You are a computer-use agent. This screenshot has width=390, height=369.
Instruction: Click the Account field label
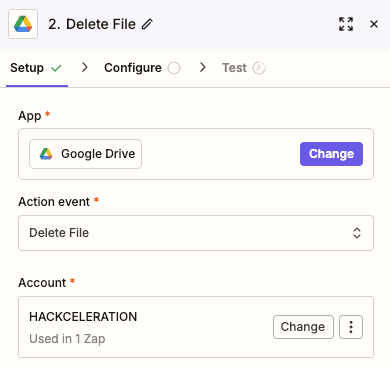point(42,283)
